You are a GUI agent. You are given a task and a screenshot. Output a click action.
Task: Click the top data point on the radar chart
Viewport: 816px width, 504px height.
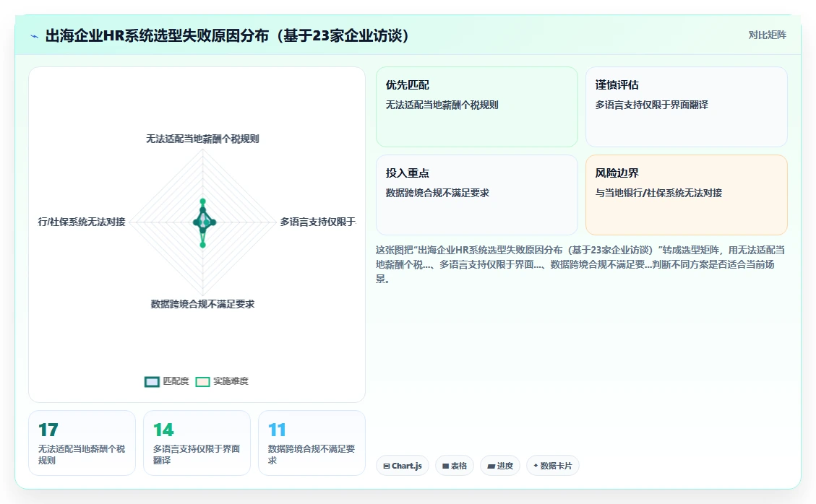(x=203, y=201)
